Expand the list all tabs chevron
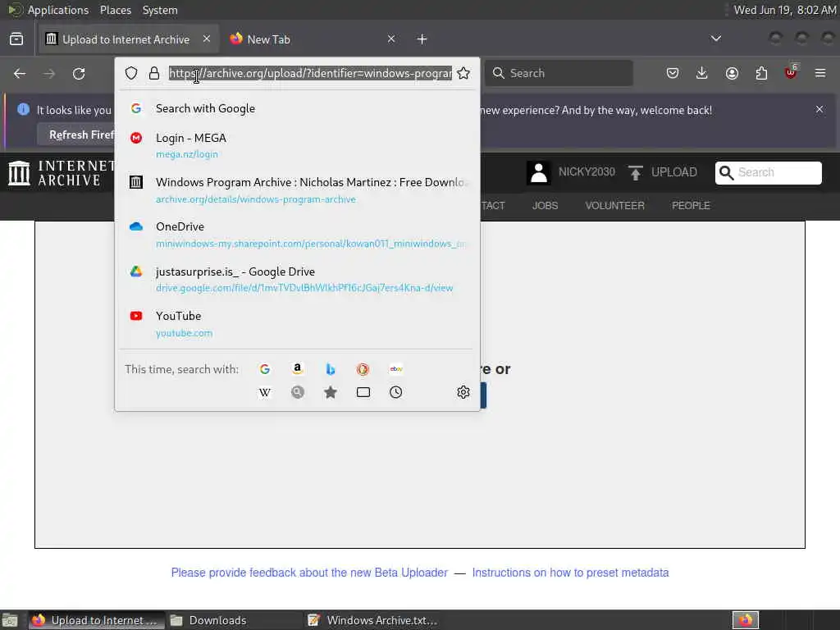840x630 pixels. point(715,39)
